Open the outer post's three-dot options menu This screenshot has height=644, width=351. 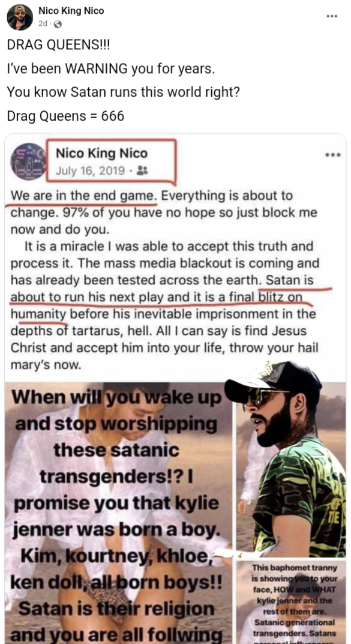pos(332,16)
